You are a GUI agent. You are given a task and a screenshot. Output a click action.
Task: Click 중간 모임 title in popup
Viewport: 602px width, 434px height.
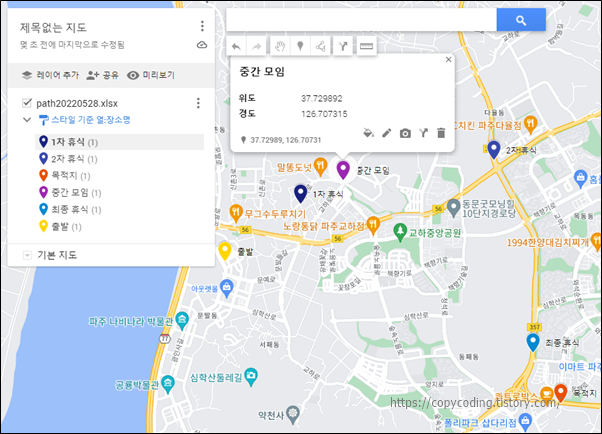tap(262, 71)
